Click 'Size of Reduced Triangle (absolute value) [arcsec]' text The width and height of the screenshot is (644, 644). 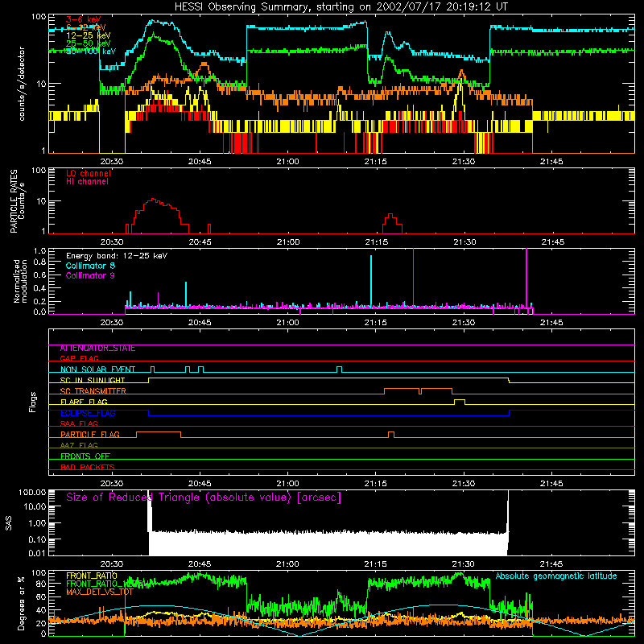(x=204, y=497)
